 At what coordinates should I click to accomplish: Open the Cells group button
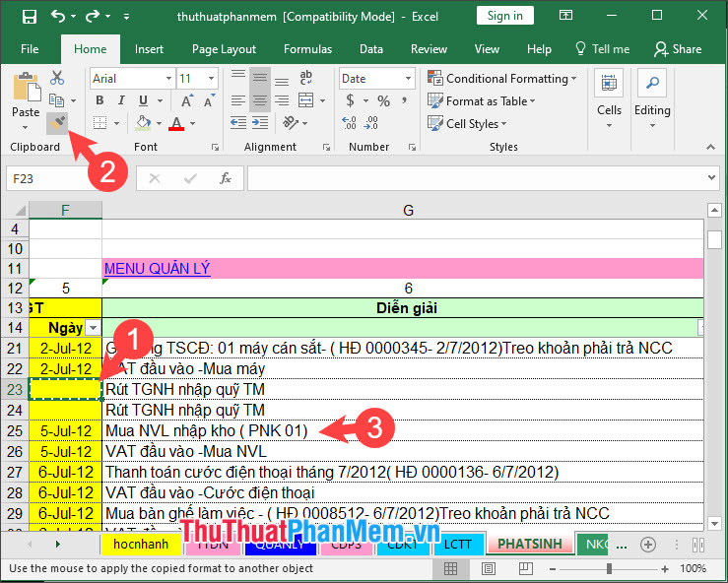pos(609,98)
